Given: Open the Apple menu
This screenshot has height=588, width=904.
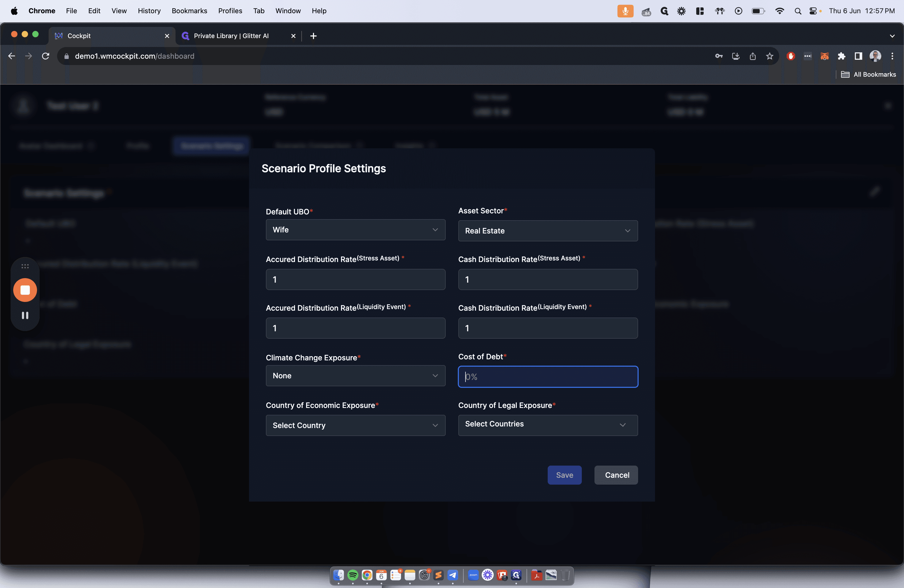Looking at the screenshot, I should point(15,11).
